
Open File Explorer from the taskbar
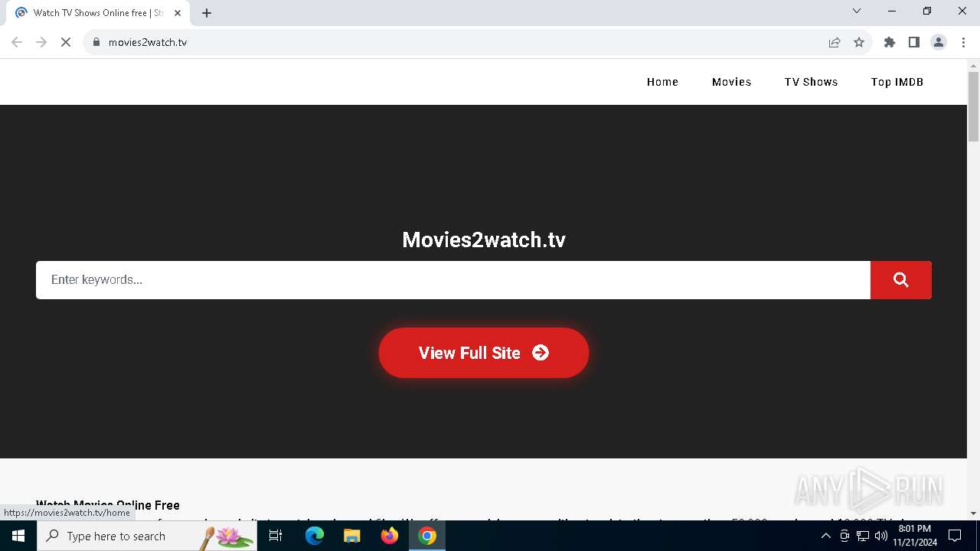[352, 536]
